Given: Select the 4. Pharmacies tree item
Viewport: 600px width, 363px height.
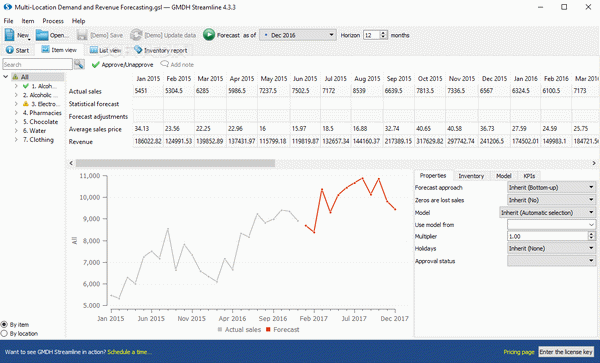Looking at the screenshot, I should tap(42, 112).
